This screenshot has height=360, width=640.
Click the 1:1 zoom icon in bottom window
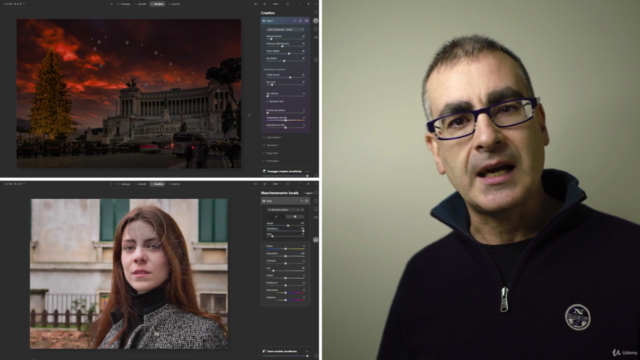256,184
